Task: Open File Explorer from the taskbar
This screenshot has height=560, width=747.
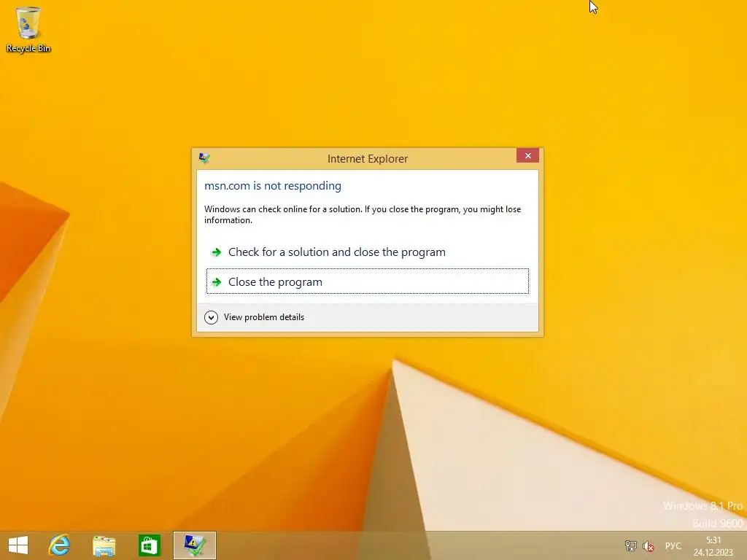Action: coord(104,545)
